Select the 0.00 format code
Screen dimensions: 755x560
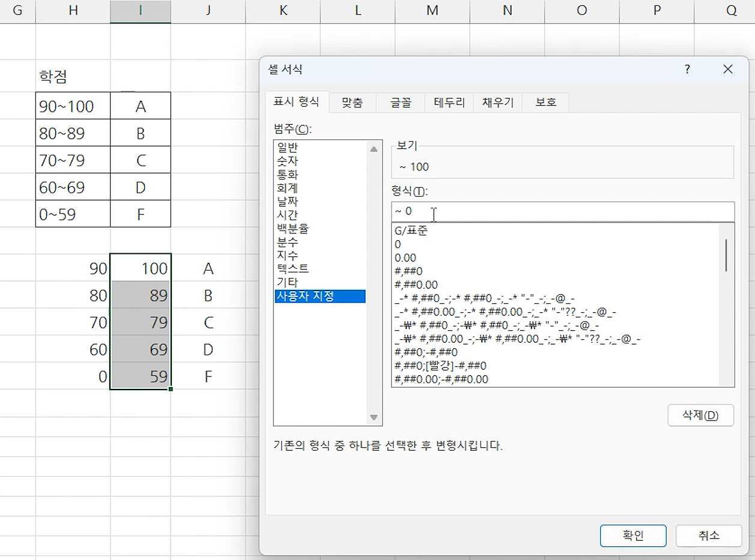555,258
